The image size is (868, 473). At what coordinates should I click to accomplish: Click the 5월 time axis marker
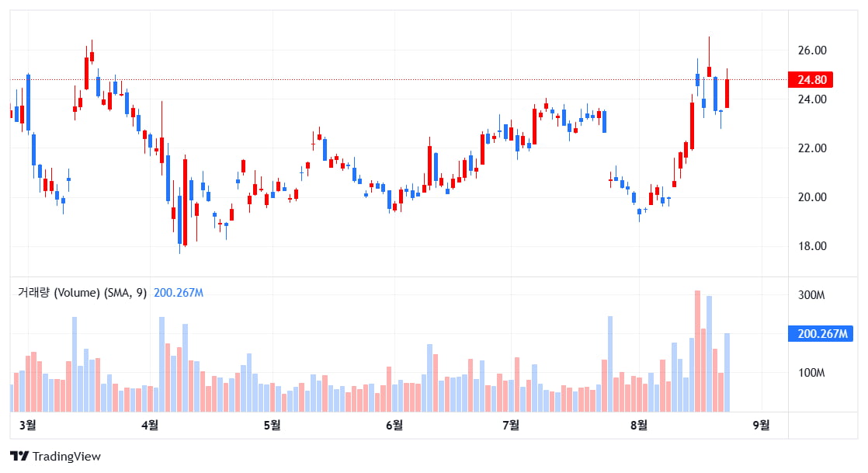(x=272, y=424)
